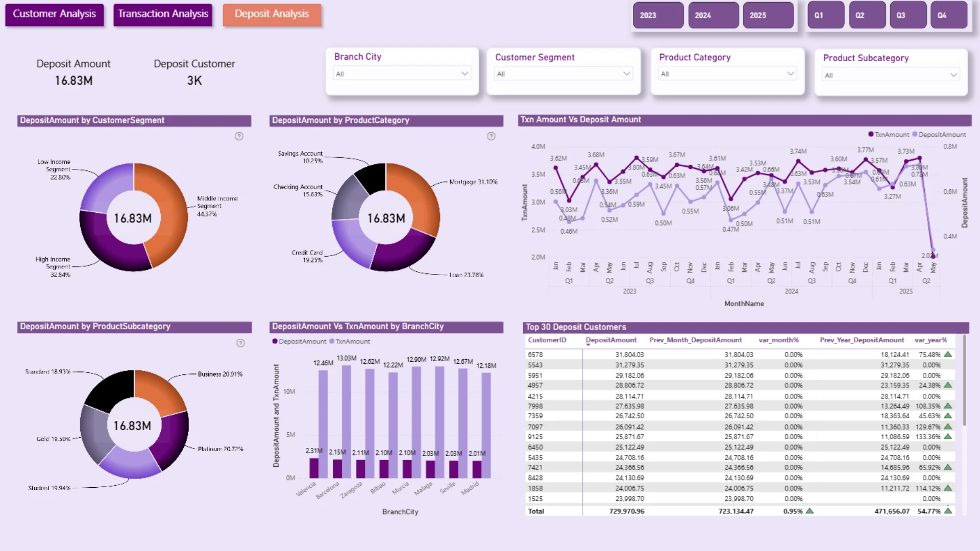Select the Q4 quarter button

[x=949, y=15]
